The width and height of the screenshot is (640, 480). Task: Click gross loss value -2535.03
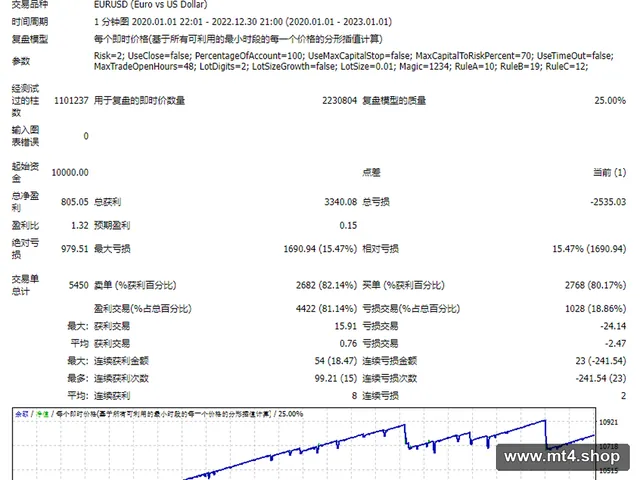point(608,202)
